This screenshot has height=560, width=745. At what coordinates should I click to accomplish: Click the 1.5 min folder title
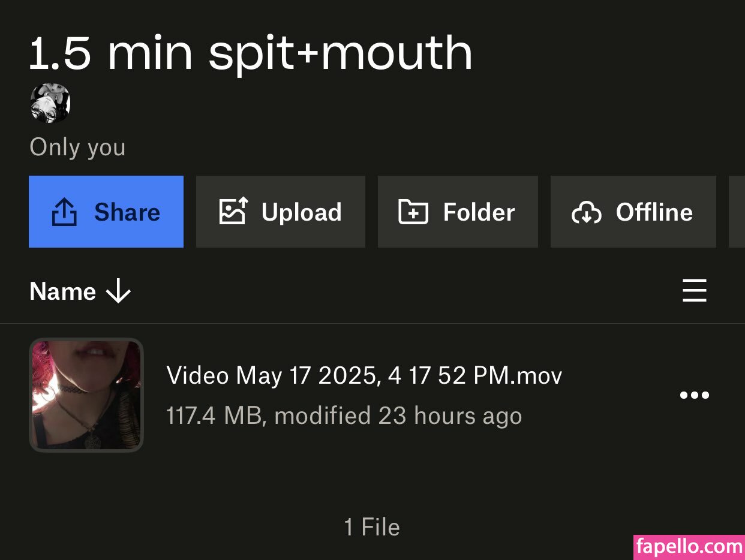point(251,53)
